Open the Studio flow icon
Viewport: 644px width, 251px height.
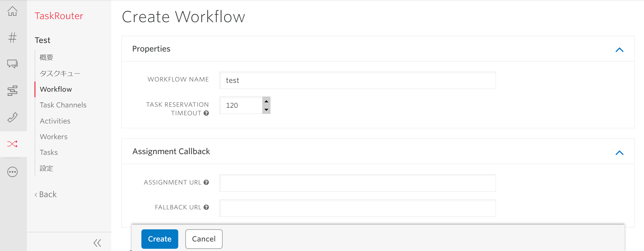(x=13, y=91)
